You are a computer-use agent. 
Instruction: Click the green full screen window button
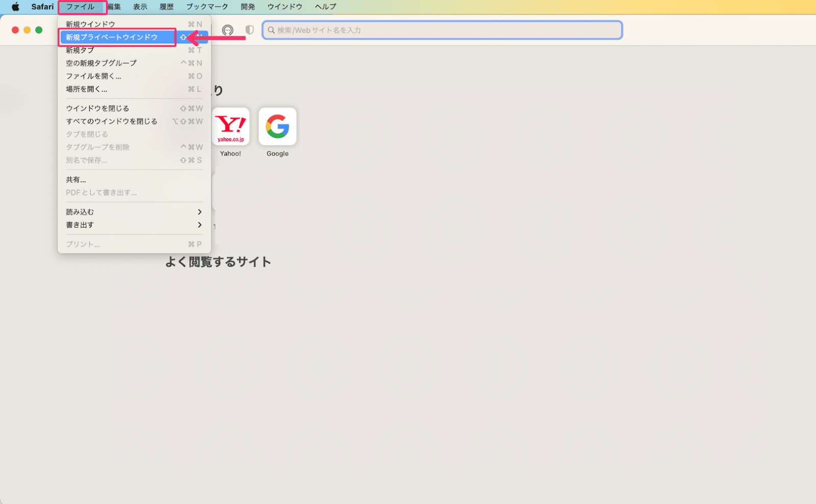click(39, 30)
